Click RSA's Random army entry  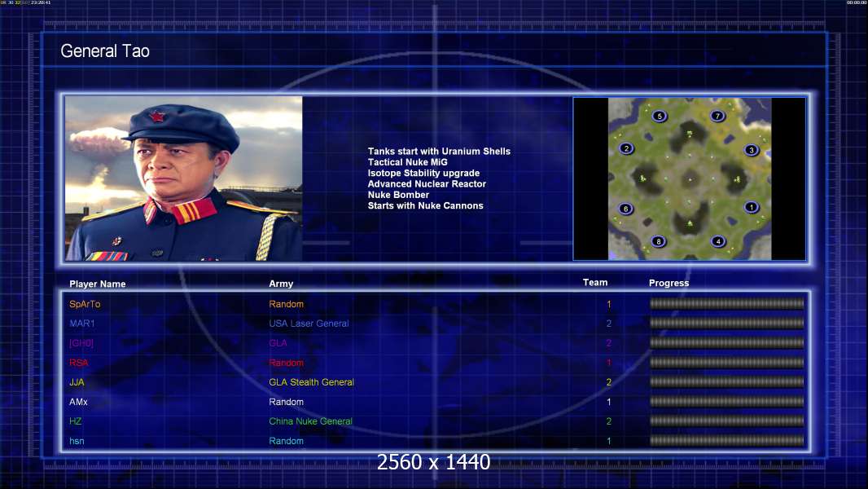286,363
